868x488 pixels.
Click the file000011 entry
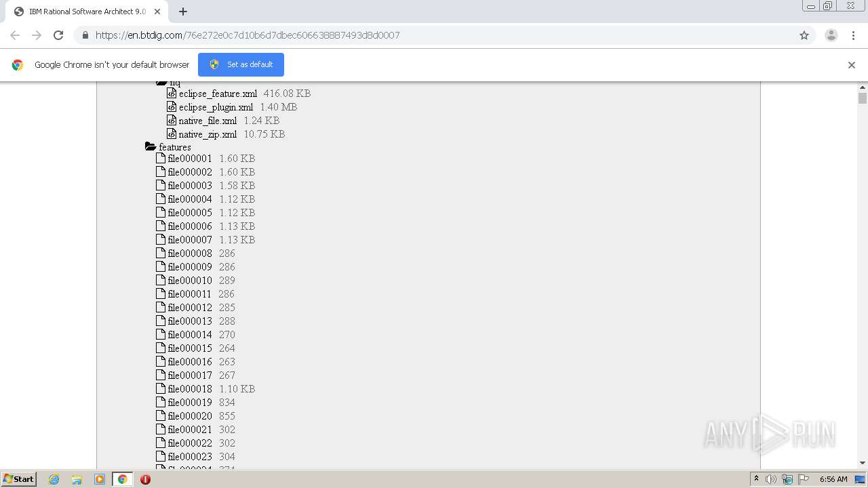pyautogui.click(x=190, y=294)
